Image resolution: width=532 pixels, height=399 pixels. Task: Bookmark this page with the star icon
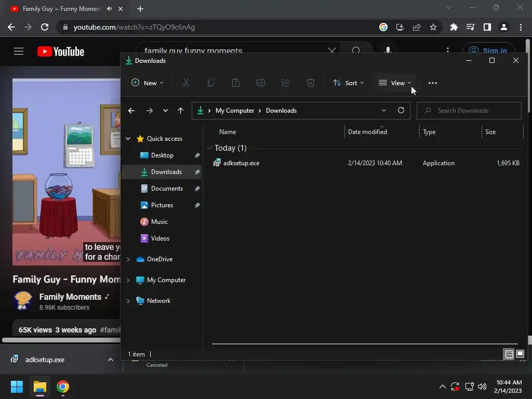click(433, 27)
